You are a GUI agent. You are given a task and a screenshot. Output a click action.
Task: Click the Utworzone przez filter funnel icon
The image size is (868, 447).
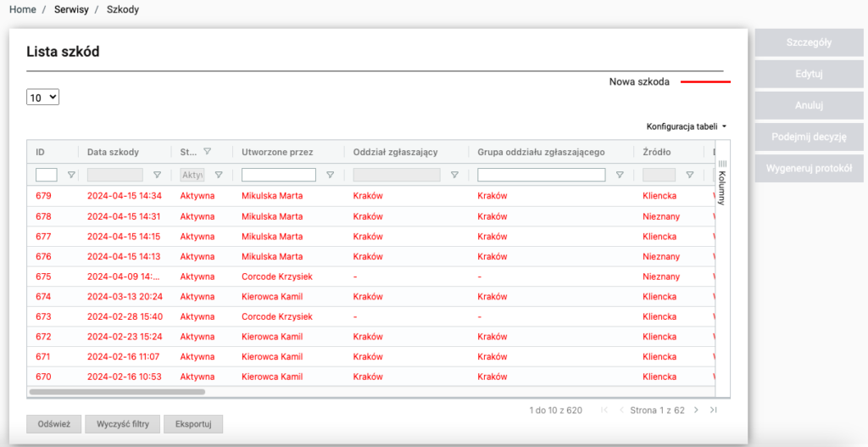pyautogui.click(x=330, y=175)
